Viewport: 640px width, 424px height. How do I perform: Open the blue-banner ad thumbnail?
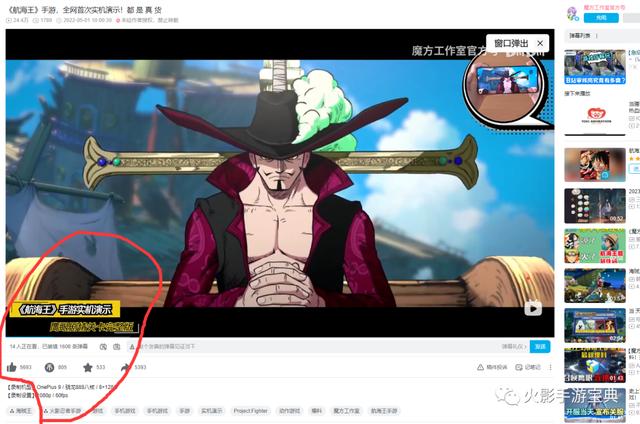click(595, 67)
